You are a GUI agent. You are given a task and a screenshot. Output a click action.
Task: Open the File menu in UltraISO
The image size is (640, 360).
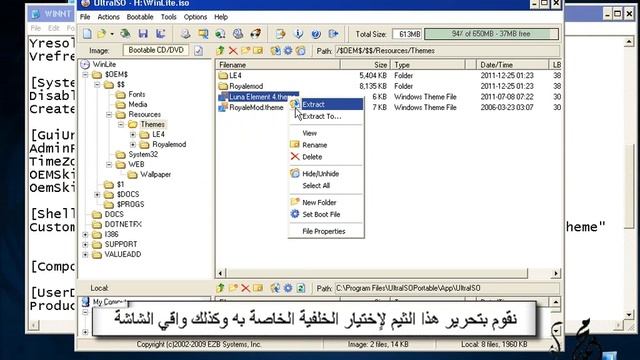(x=85, y=17)
